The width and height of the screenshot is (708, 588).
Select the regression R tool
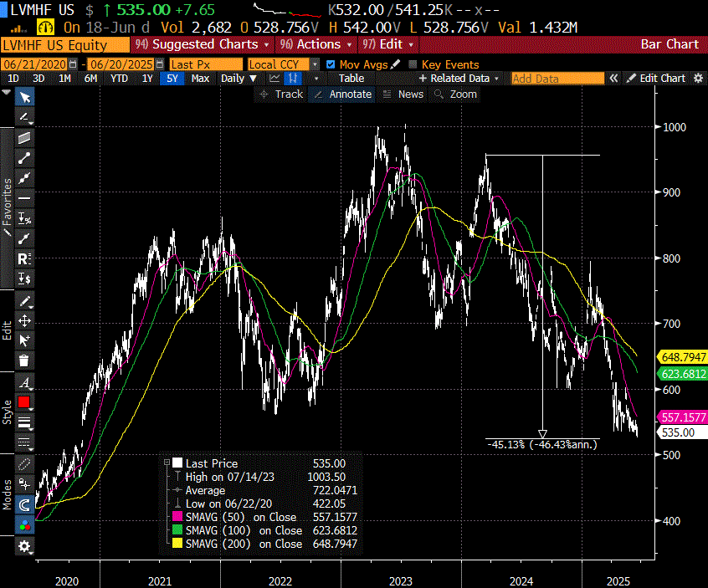point(24,258)
